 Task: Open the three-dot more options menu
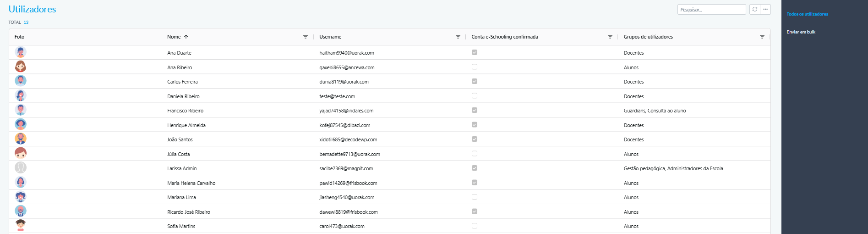(x=765, y=9)
